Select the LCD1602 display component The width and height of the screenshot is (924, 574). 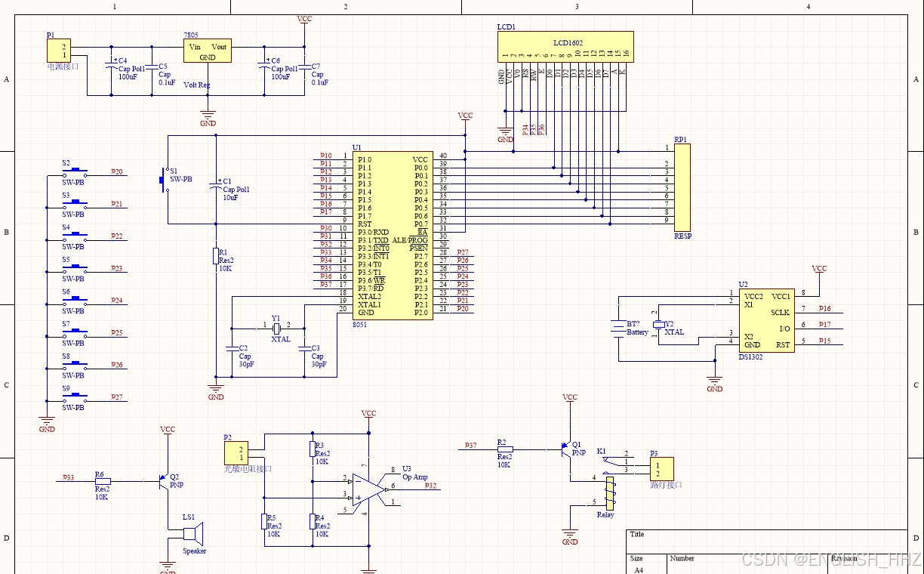click(x=565, y=46)
